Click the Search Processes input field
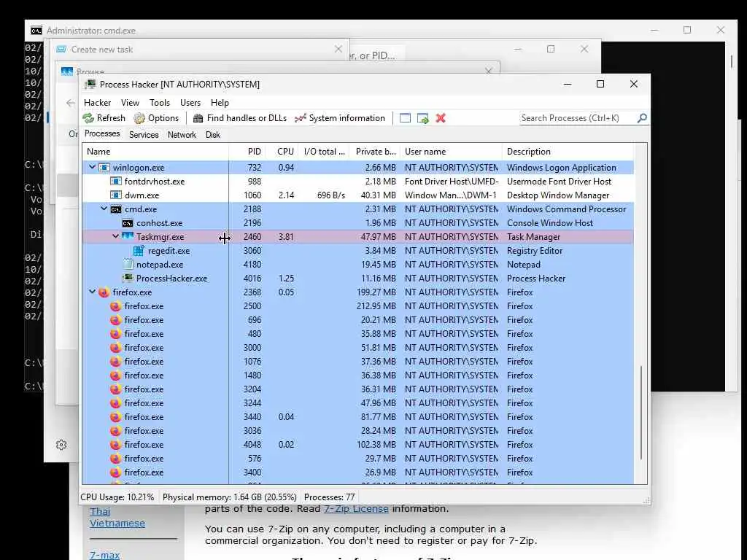This screenshot has height=560, width=747. click(x=578, y=118)
